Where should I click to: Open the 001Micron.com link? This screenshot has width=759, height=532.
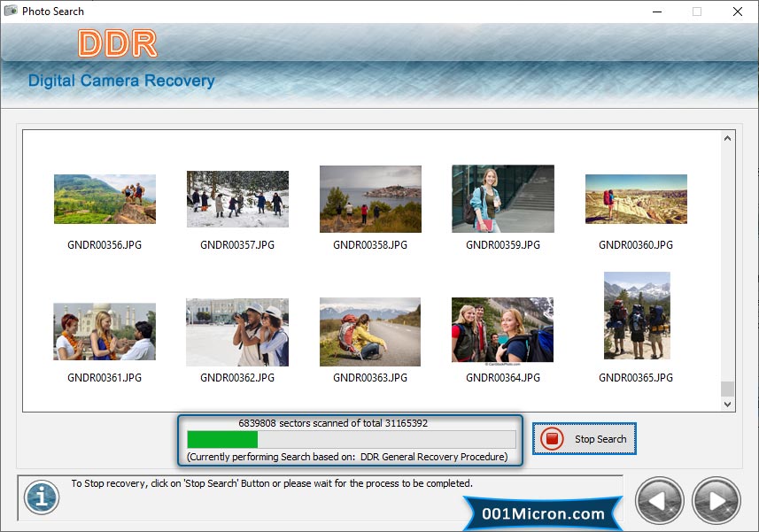pyautogui.click(x=543, y=513)
